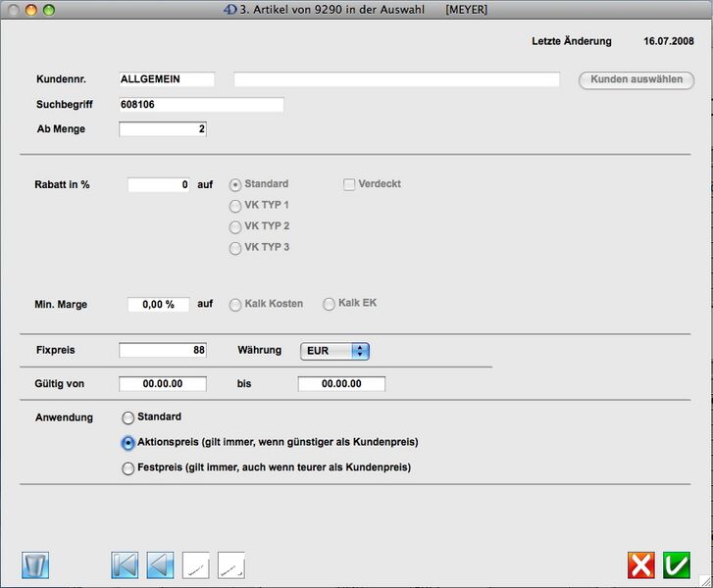Viewport: 713px width, 588px height.
Task: Click the blank button beside the previous-record arrow
Action: click(x=196, y=565)
